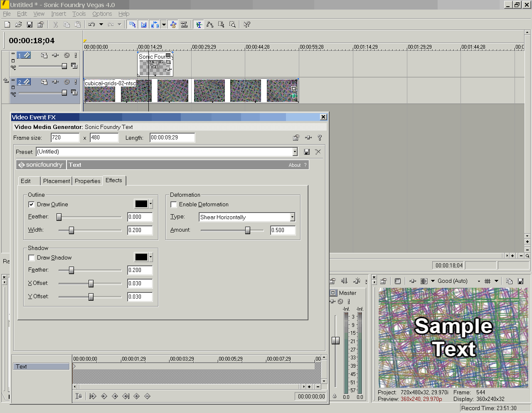Select the Selection Edit tool
Screen dimensions: 532x413
221,25
